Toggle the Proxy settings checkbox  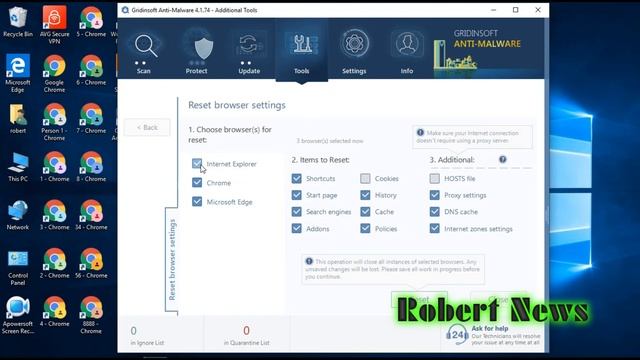click(435, 195)
